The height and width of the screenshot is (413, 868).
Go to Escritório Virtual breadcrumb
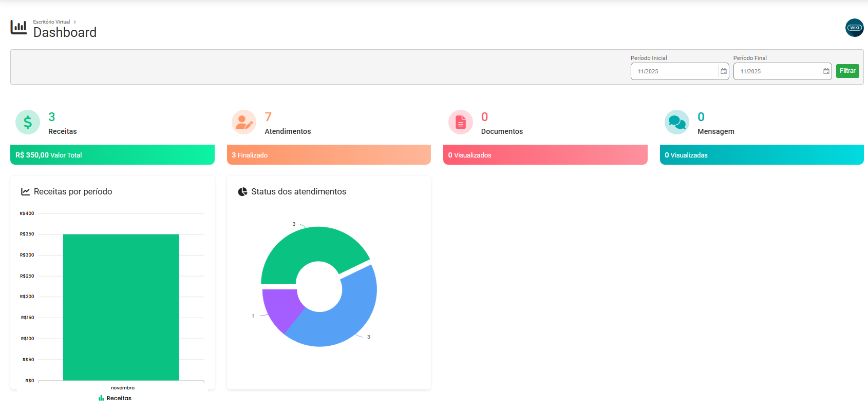[51, 22]
